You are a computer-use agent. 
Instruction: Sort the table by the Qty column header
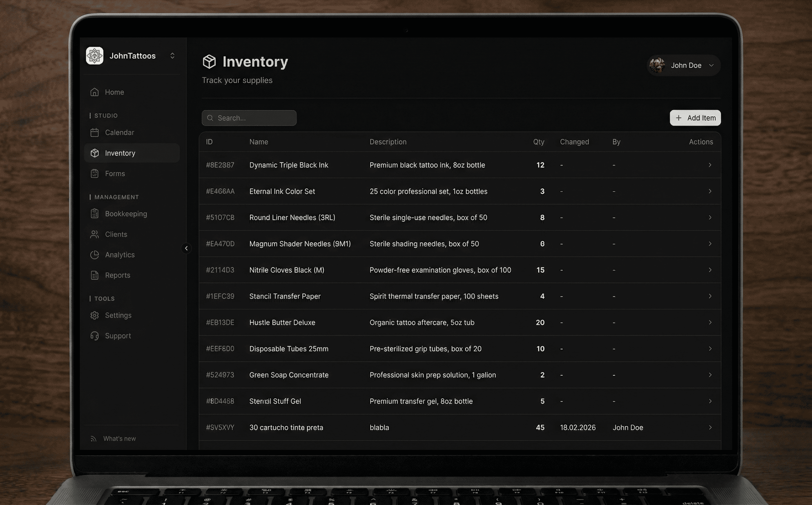(x=538, y=142)
